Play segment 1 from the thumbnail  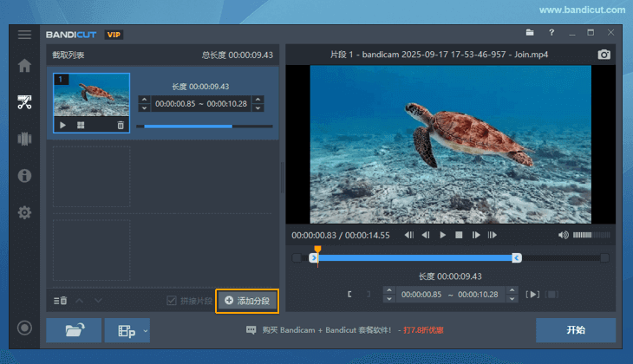[x=62, y=126]
